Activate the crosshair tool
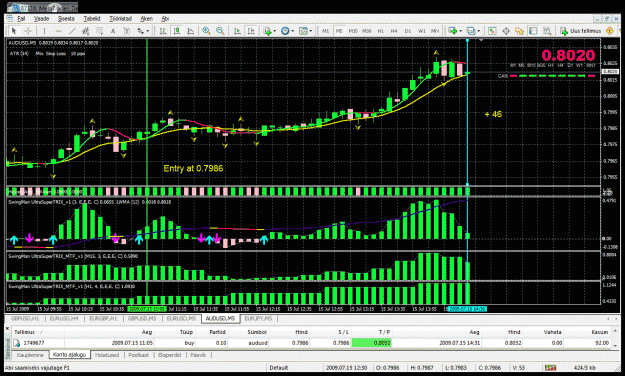625x376 pixels. click(28, 31)
